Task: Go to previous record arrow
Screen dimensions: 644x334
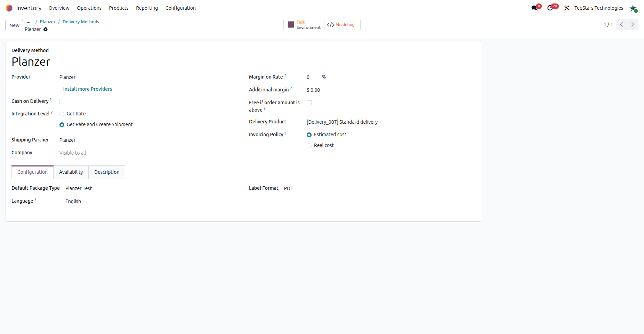Action: click(621, 24)
